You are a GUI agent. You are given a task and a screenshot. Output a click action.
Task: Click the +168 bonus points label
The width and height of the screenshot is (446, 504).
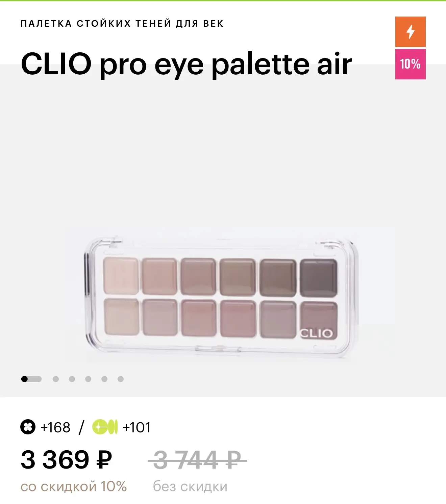55,427
